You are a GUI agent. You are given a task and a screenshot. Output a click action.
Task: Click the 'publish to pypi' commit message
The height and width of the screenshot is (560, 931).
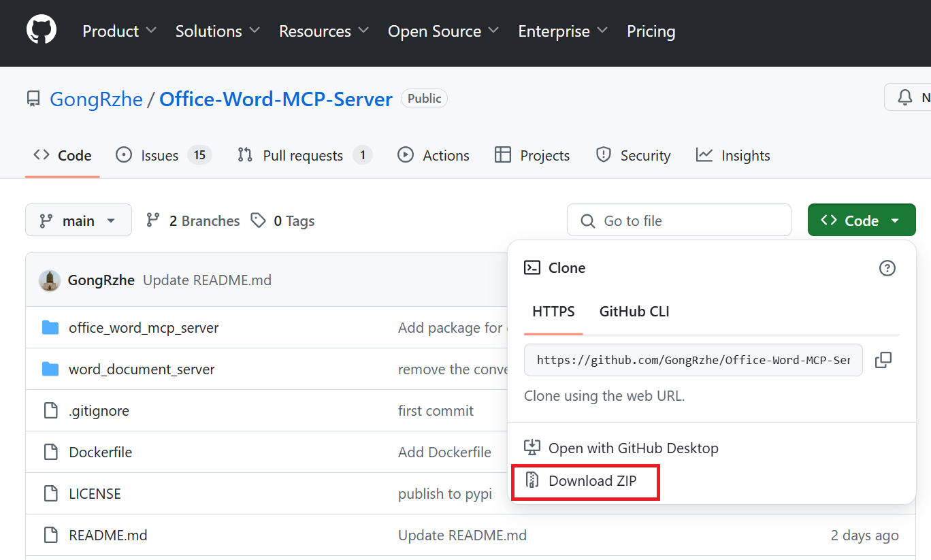[x=445, y=494]
